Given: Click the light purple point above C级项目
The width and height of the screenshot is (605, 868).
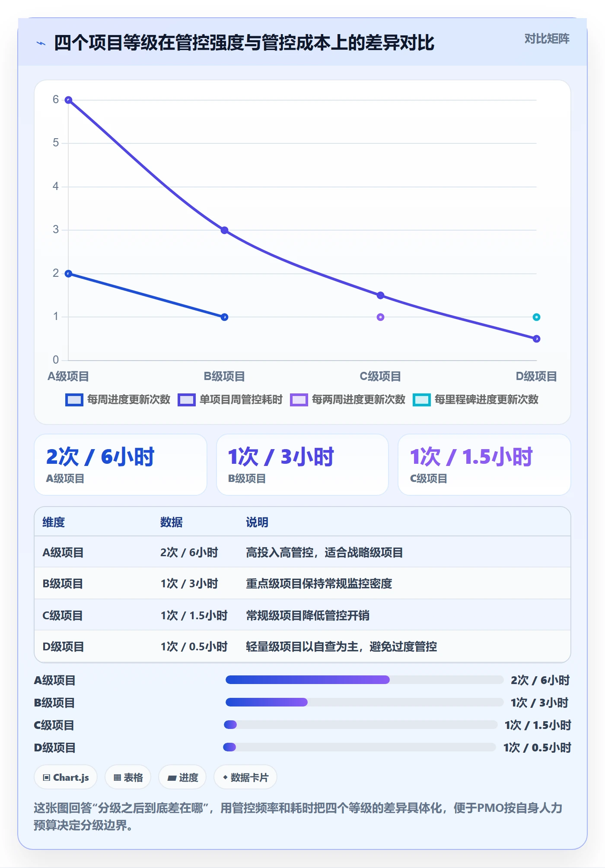Looking at the screenshot, I should click(380, 317).
